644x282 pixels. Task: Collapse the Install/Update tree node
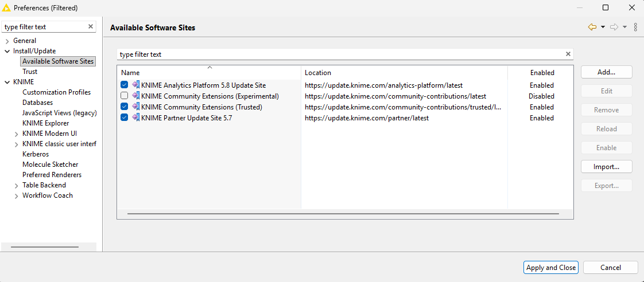[7, 51]
